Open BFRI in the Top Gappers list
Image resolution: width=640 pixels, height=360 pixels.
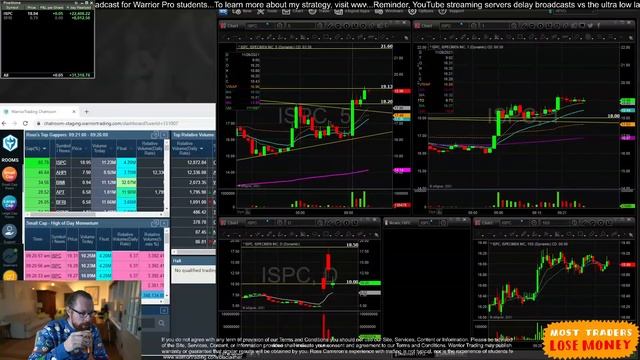click(61, 202)
